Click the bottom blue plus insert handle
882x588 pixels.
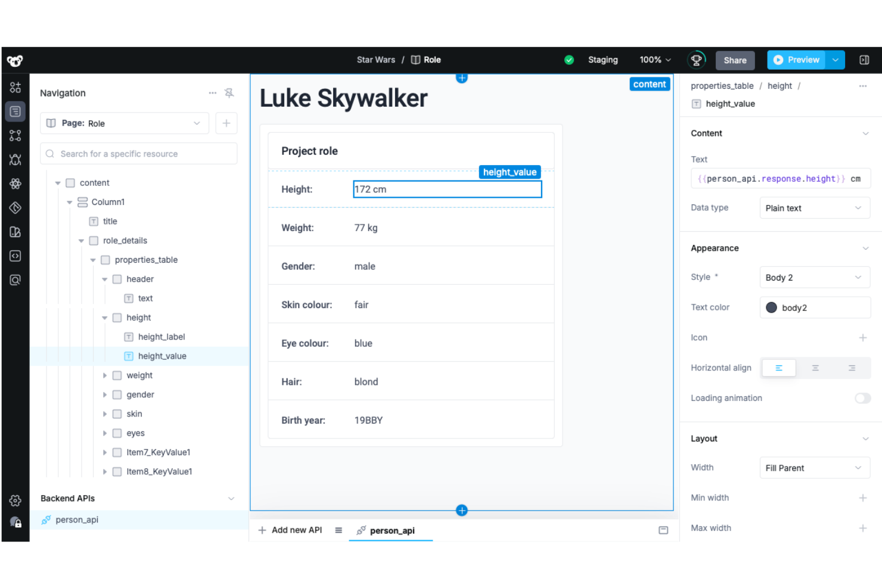click(x=461, y=511)
